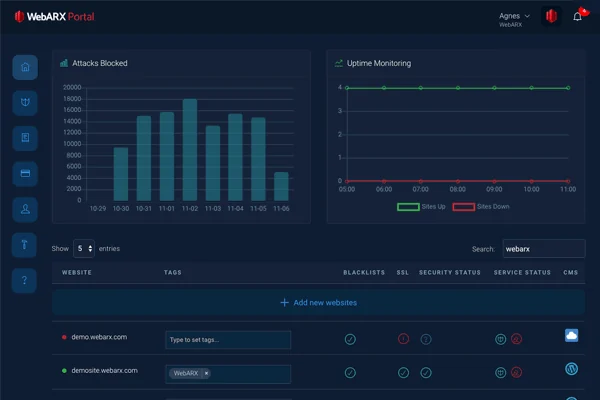Sort by the WEBSITE column header
Screen dimensions: 600x400
pos(77,273)
